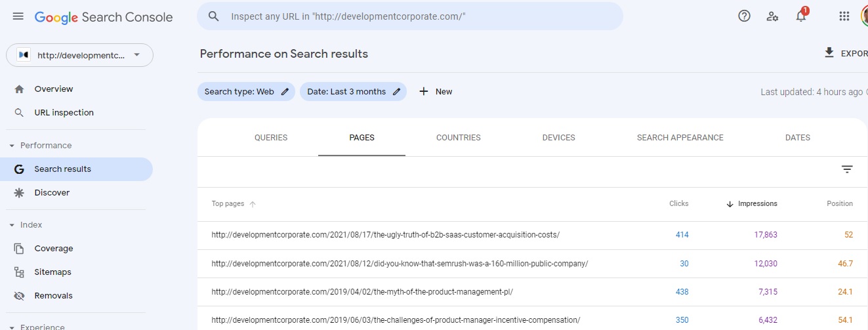Export the performance report
Screen dimensions: 868x330
click(846, 53)
